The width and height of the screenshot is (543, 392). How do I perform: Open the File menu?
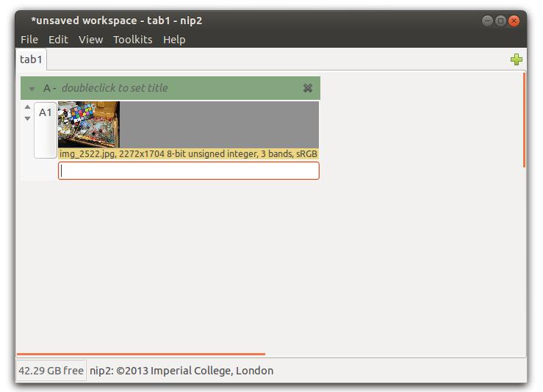coord(29,40)
